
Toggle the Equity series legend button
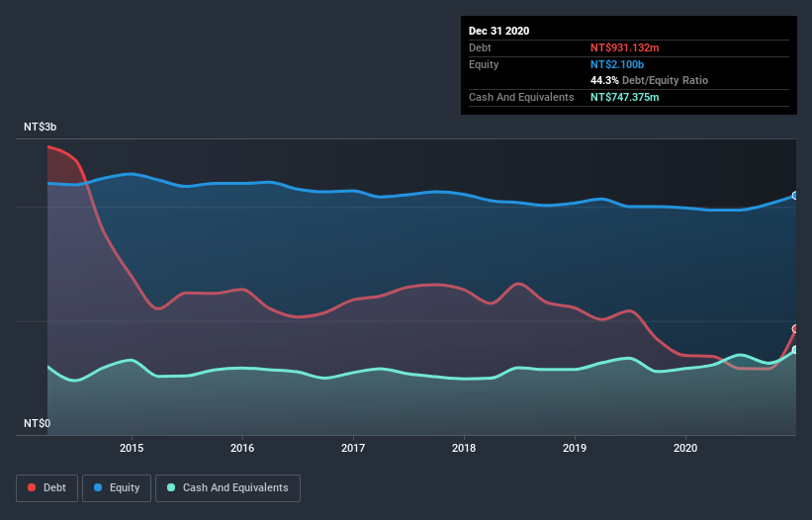tap(117, 488)
